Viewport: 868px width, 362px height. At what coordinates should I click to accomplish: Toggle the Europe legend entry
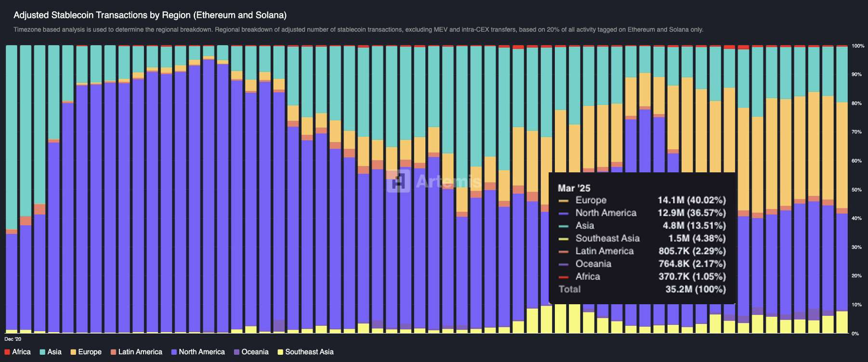tap(86, 352)
